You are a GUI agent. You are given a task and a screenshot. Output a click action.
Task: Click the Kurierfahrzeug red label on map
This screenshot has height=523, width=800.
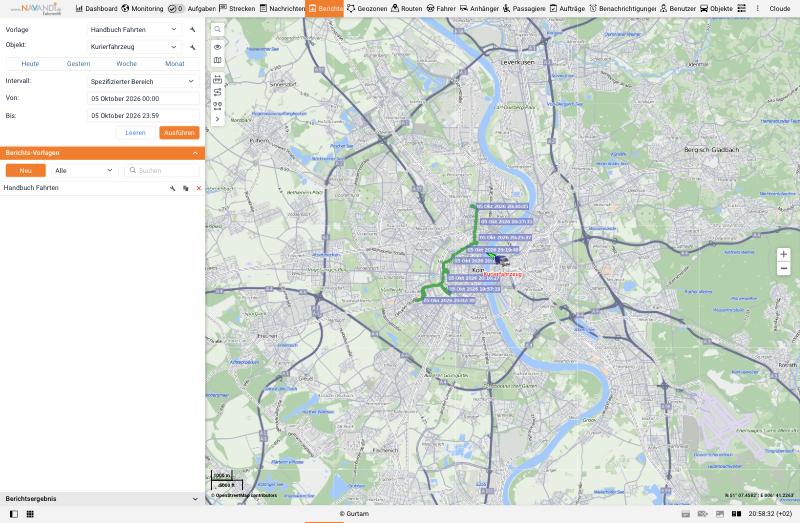(503, 275)
